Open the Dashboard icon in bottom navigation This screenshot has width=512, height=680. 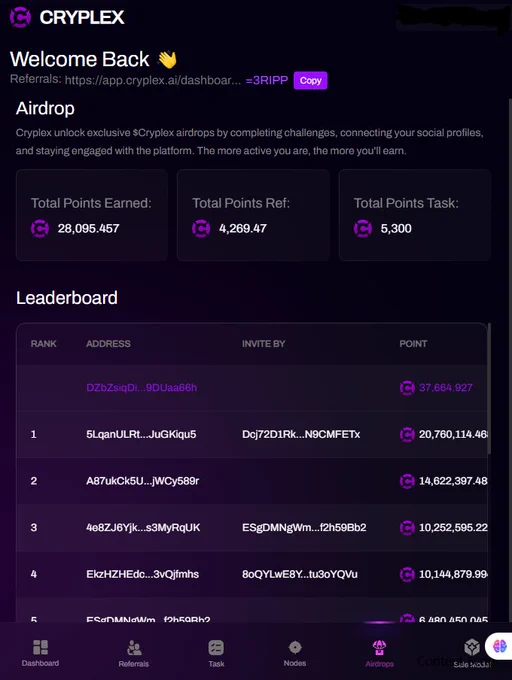point(40,647)
